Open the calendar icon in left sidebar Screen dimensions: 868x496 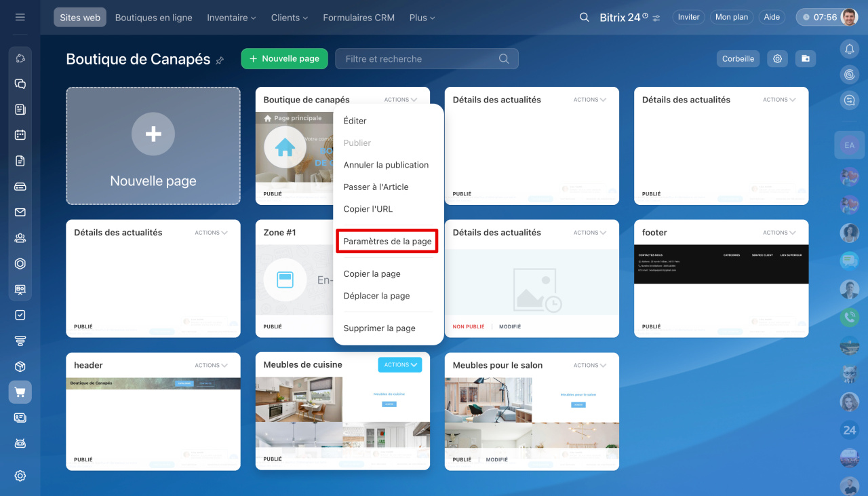coord(20,134)
